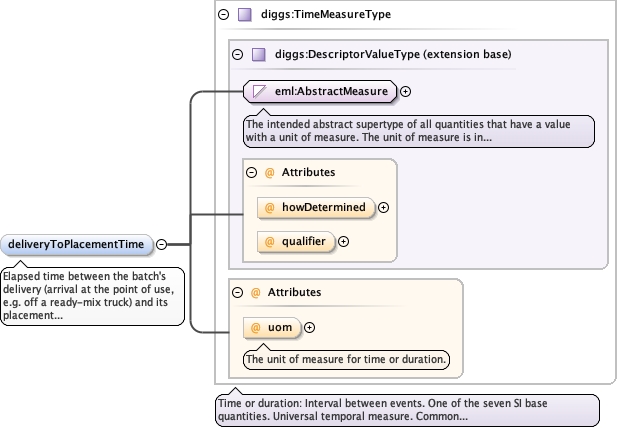Collapse the Attributes group containing uom
618x430 pixels.
[237, 292]
